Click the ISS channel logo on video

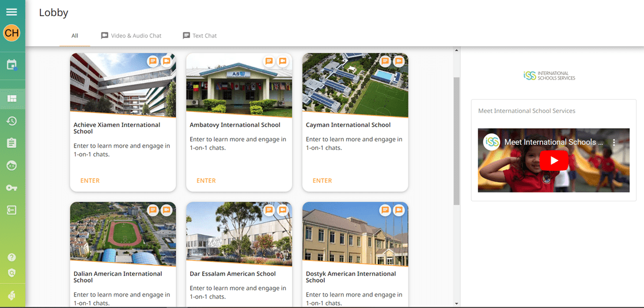(x=491, y=142)
